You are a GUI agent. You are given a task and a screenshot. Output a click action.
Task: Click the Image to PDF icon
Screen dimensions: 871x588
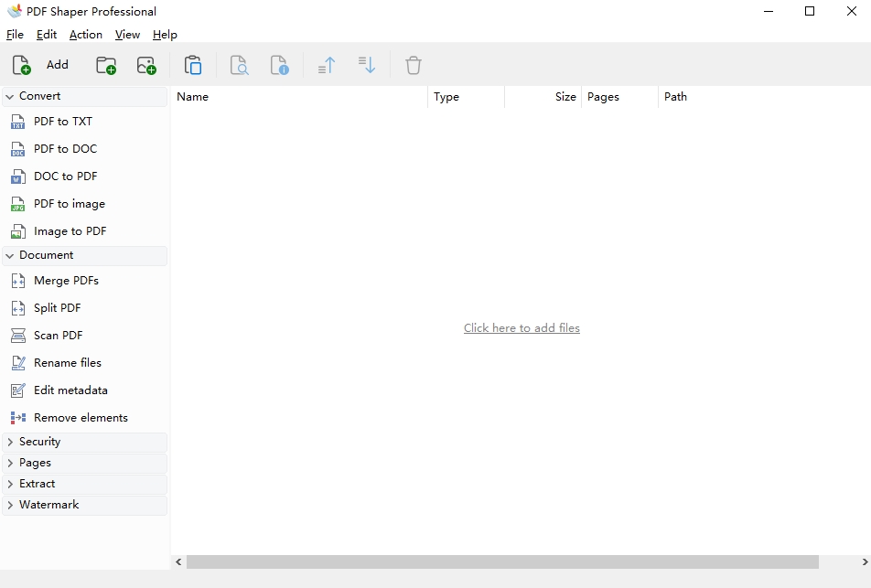pos(17,231)
